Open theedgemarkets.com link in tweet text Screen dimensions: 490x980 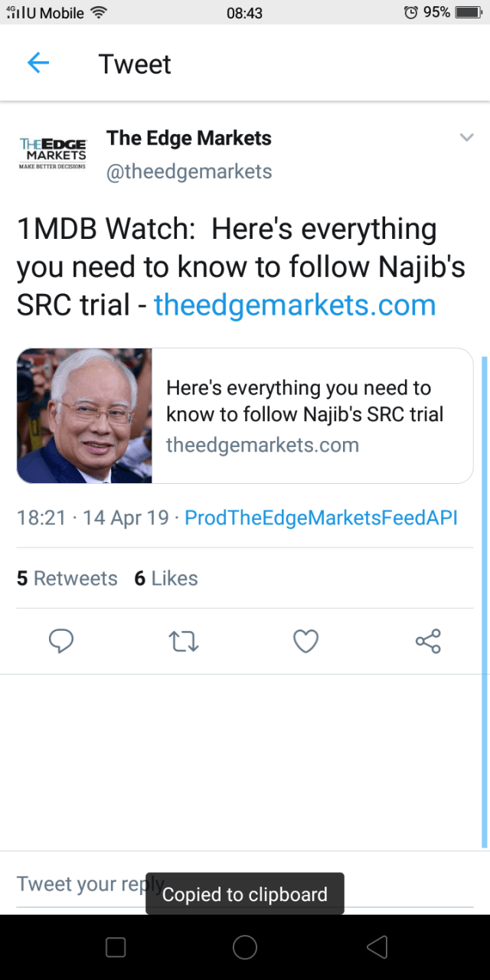(x=295, y=305)
